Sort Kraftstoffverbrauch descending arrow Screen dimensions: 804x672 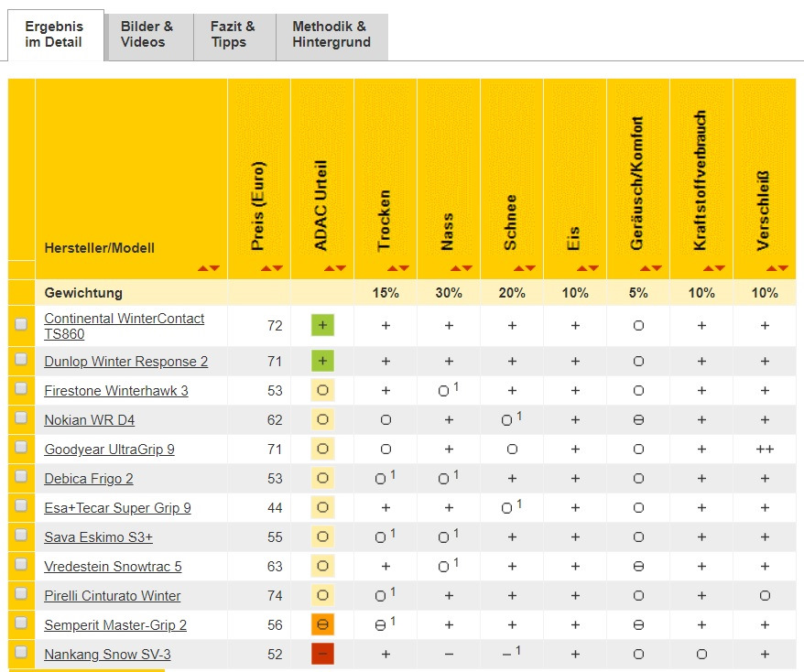(720, 268)
